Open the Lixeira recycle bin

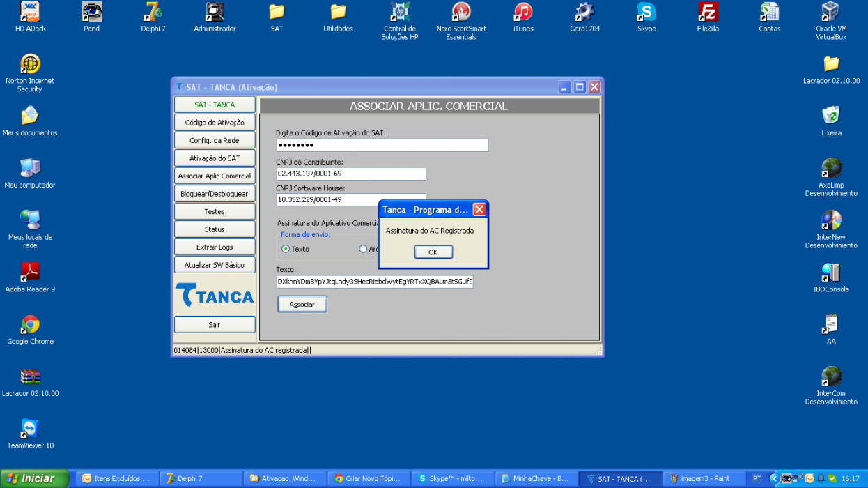tap(831, 116)
